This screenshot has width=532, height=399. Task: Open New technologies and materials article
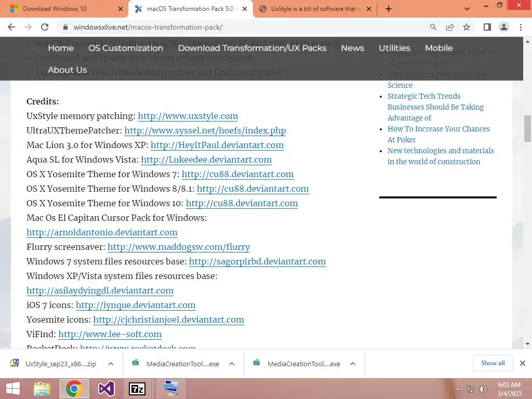point(441,156)
